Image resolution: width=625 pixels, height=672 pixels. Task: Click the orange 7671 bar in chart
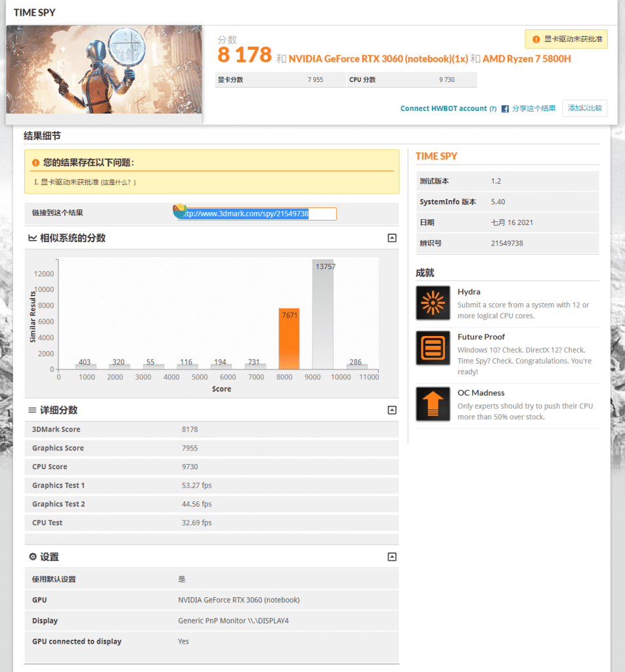point(290,339)
